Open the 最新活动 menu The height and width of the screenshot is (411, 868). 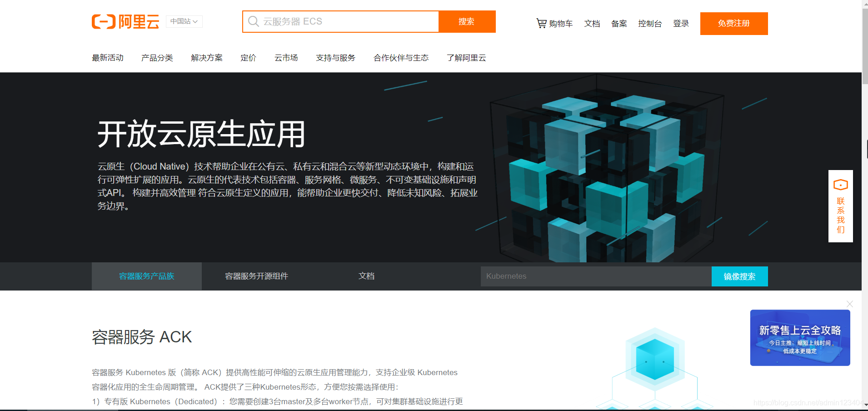[x=108, y=58]
